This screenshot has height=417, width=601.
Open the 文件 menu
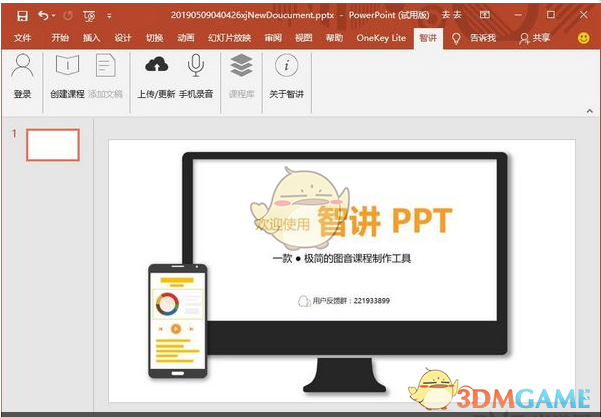(x=22, y=38)
